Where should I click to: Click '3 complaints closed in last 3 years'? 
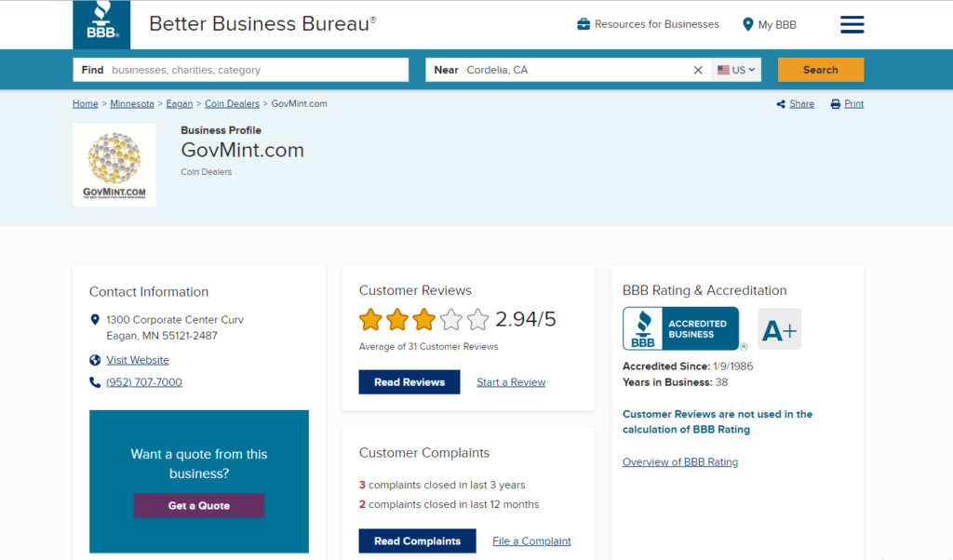[x=442, y=486]
